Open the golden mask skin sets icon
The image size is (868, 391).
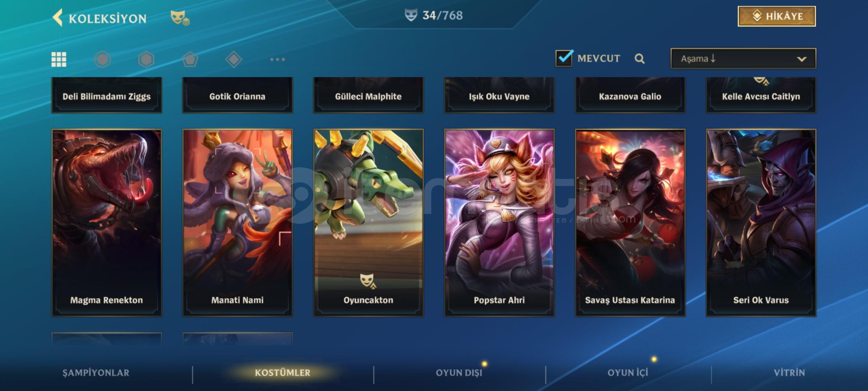[180, 17]
